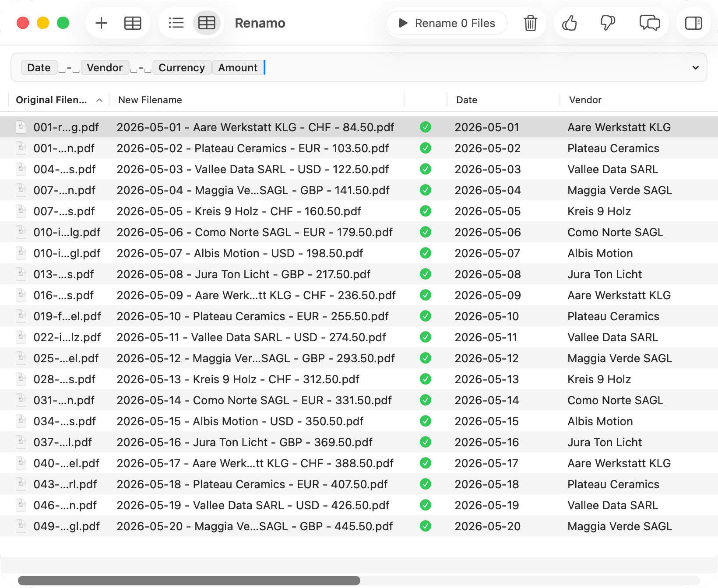Click the file icon for 031-...n.pdf
Image resolution: width=718 pixels, height=588 pixels.
tap(21, 400)
